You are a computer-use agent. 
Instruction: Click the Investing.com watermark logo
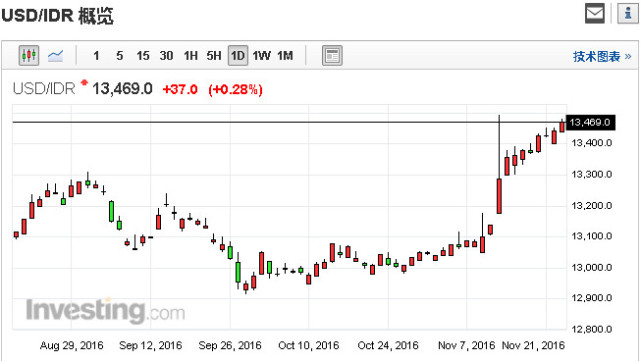point(105,311)
